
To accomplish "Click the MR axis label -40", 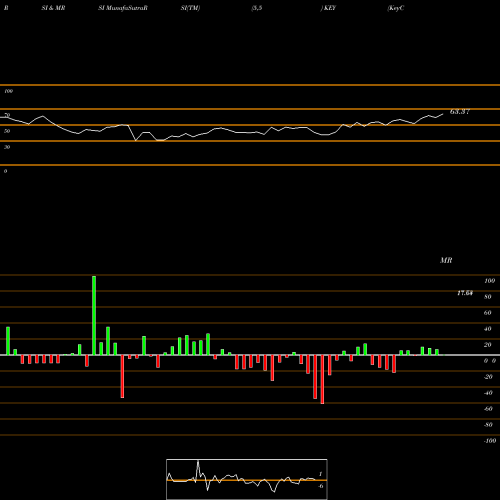I will [488, 393].
